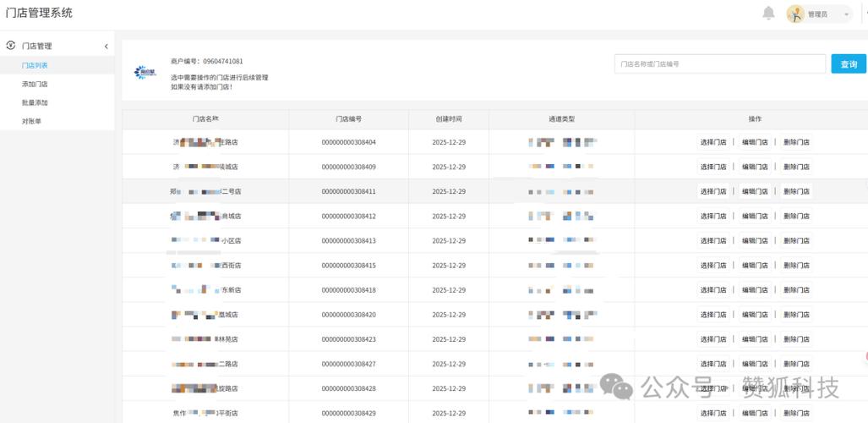Image resolution: width=868 pixels, height=423 pixels.
Task: Click 选择门店 for store 000000000308404
Action: [x=713, y=142]
